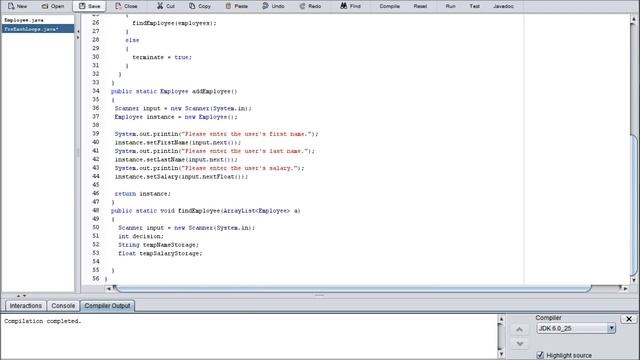
Task: Select Employee.java in the file list
Action: pyautogui.click(x=38, y=20)
